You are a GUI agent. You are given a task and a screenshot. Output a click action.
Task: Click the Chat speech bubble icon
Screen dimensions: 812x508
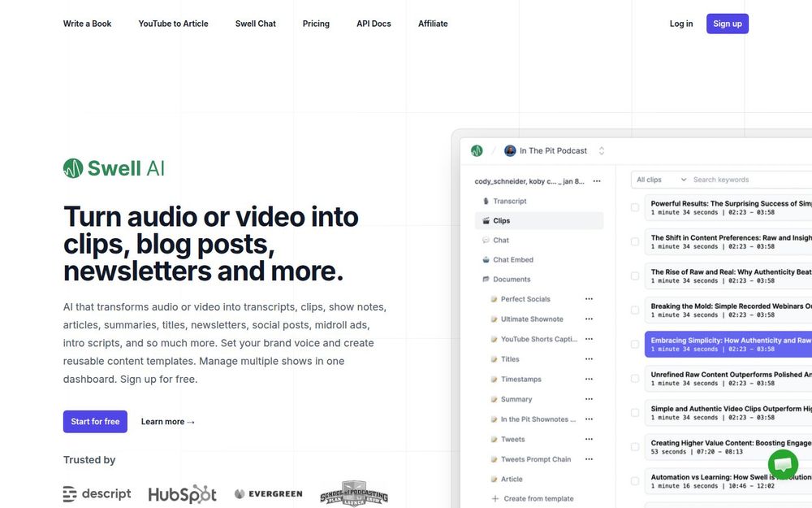[486, 241]
